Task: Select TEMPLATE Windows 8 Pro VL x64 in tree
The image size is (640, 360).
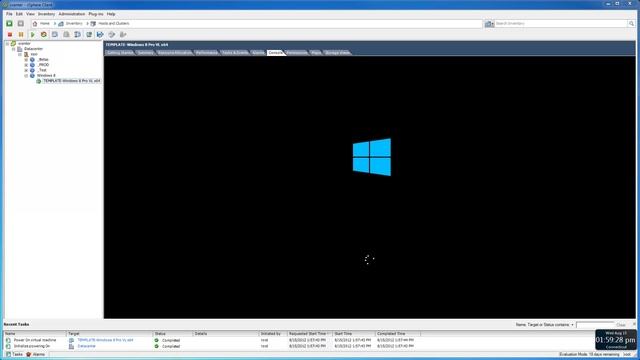Action: 71,81
